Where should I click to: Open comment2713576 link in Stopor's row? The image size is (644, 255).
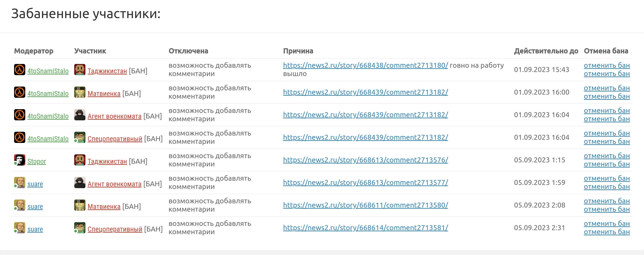click(x=365, y=160)
